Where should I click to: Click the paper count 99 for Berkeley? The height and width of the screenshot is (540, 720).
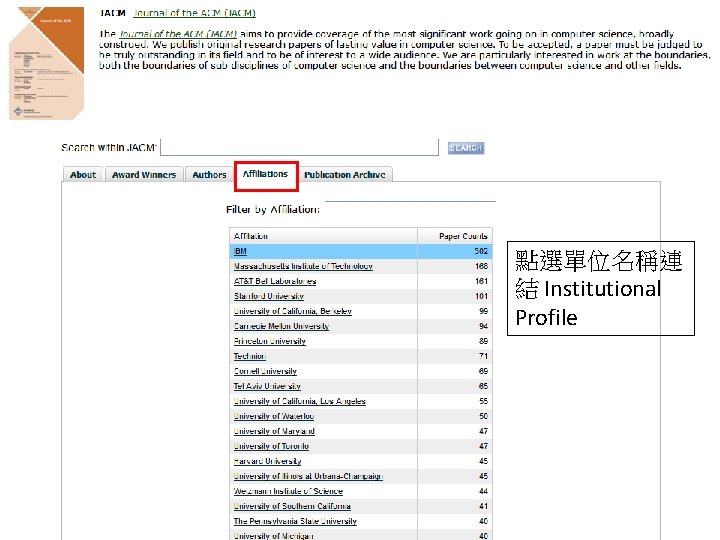pyautogui.click(x=484, y=311)
